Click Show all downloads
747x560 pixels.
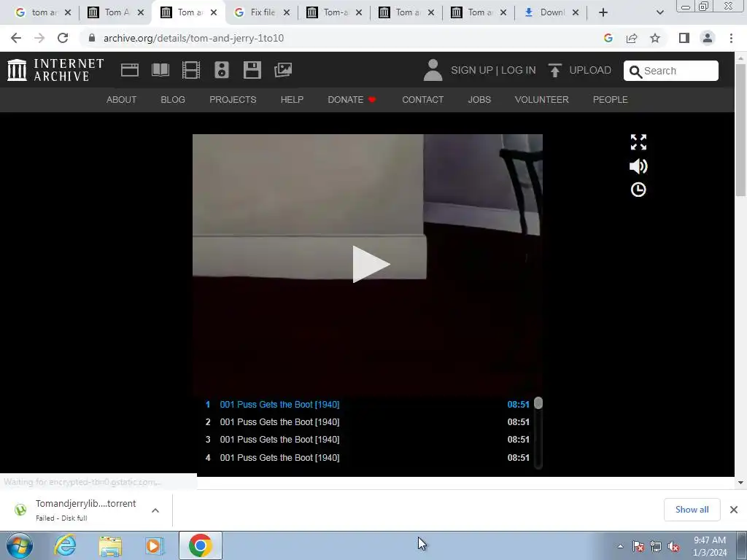(x=692, y=510)
